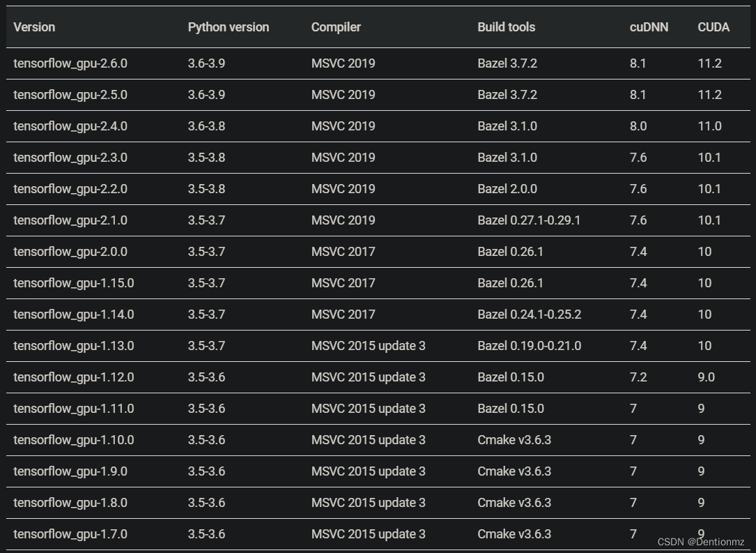Click cuDNN 7.6 in the 2.3.0 row
Viewport: 756px width, 553px height.
[638, 158]
